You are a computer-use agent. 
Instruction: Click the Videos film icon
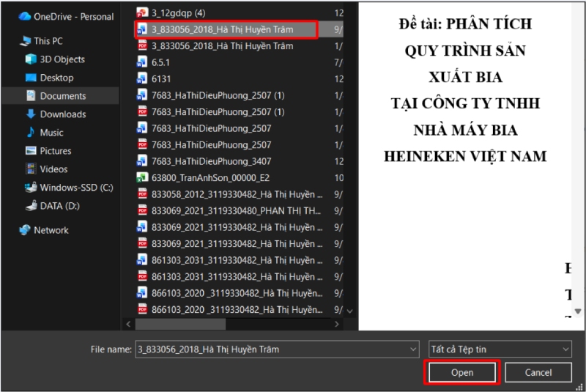[31, 169]
